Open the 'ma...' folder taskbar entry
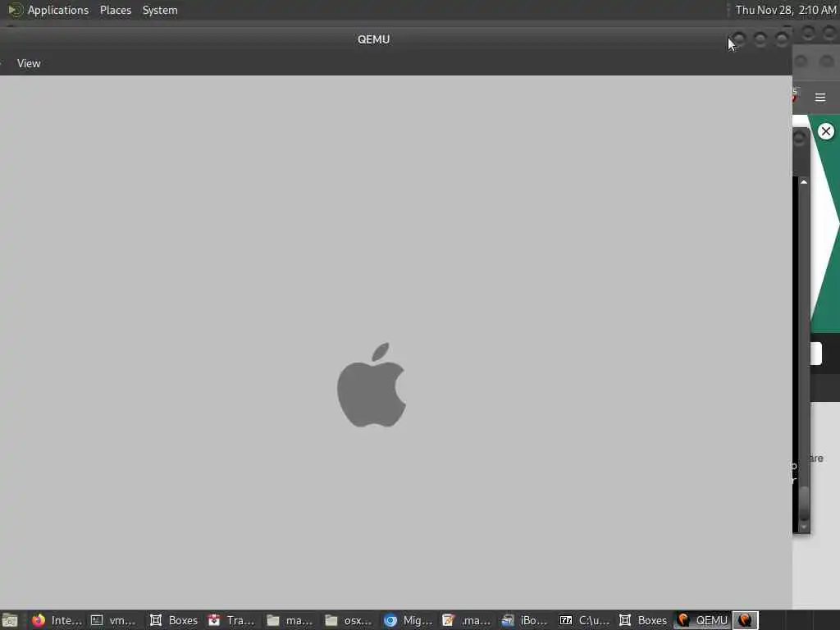This screenshot has height=630, width=840. 290,620
